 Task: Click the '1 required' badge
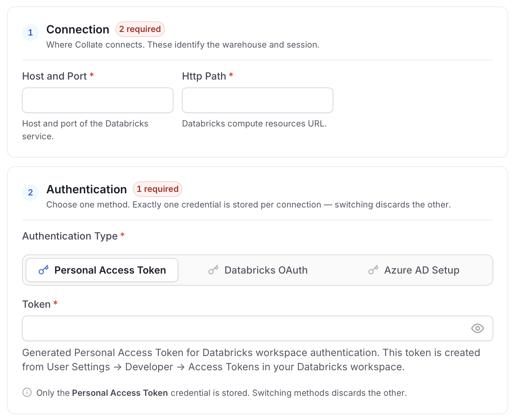(x=157, y=189)
